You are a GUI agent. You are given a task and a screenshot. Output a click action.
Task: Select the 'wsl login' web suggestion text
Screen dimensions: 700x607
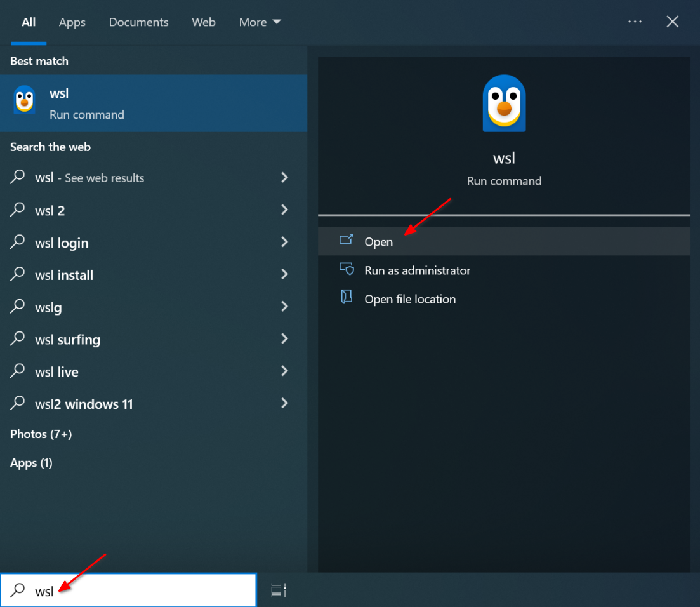click(x=62, y=243)
